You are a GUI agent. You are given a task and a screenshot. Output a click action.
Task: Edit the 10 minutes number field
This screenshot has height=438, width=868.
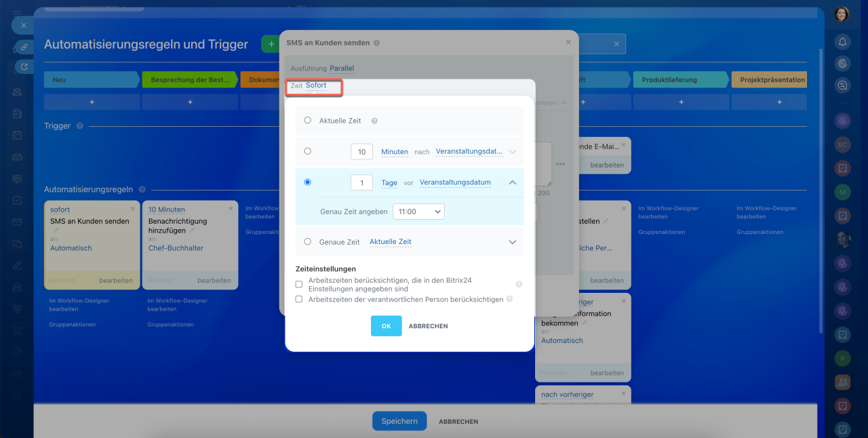[361, 152]
